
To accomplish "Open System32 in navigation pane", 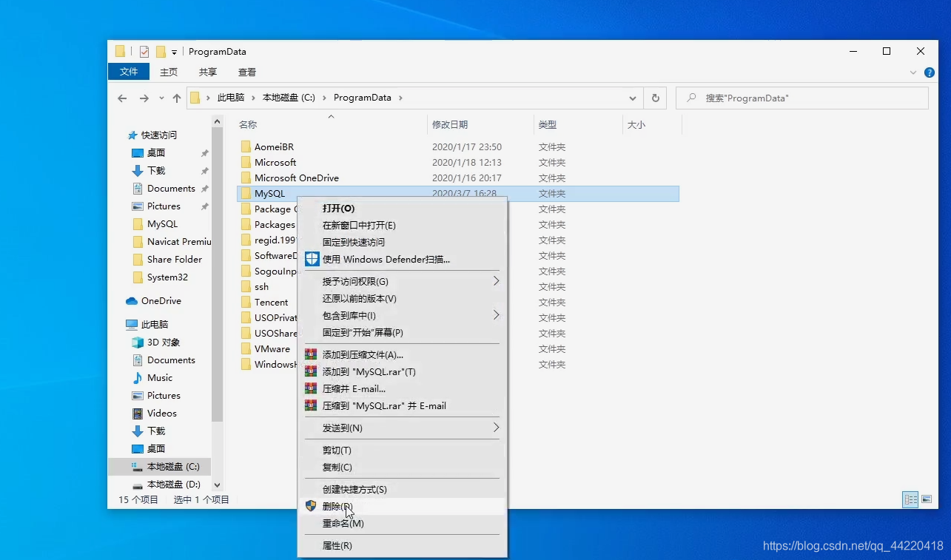I will [167, 277].
